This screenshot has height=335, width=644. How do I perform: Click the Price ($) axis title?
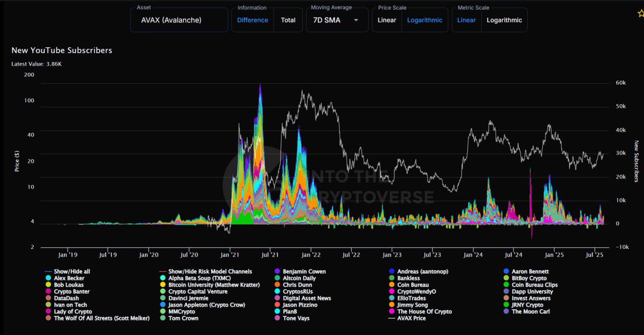pos(17,161)
